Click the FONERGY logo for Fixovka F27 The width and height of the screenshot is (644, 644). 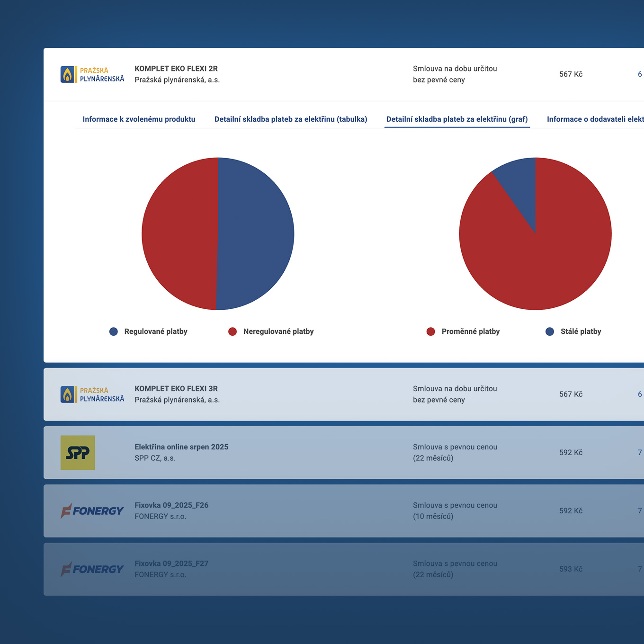pyautogui.click(x=92, y=569)
